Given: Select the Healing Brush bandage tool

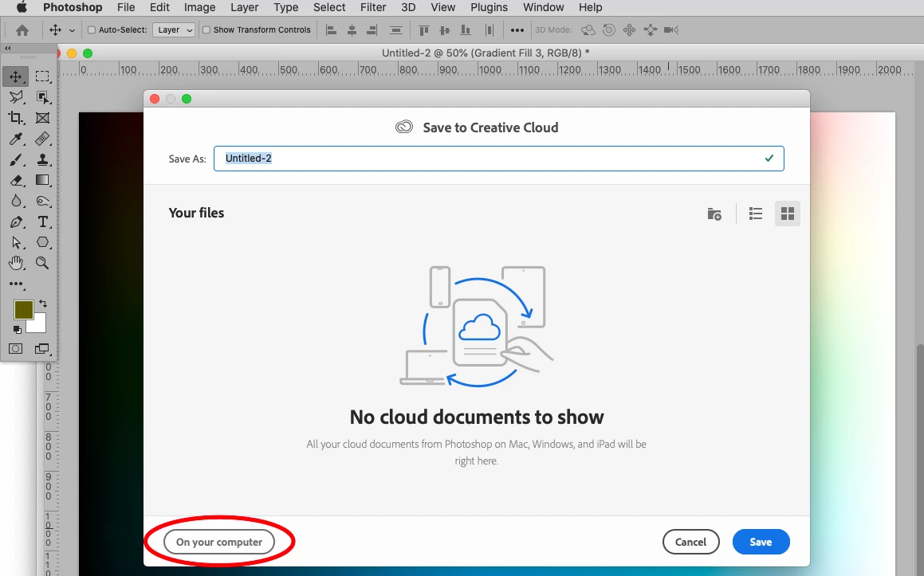Looking at the screenshot, I should (x=41, y=139).
